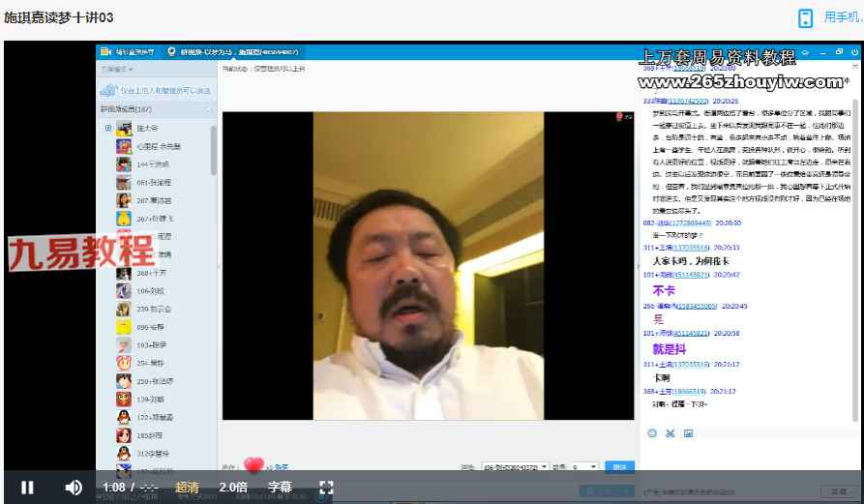Click the scissors screenshot tool in chat

click(670, 433)
